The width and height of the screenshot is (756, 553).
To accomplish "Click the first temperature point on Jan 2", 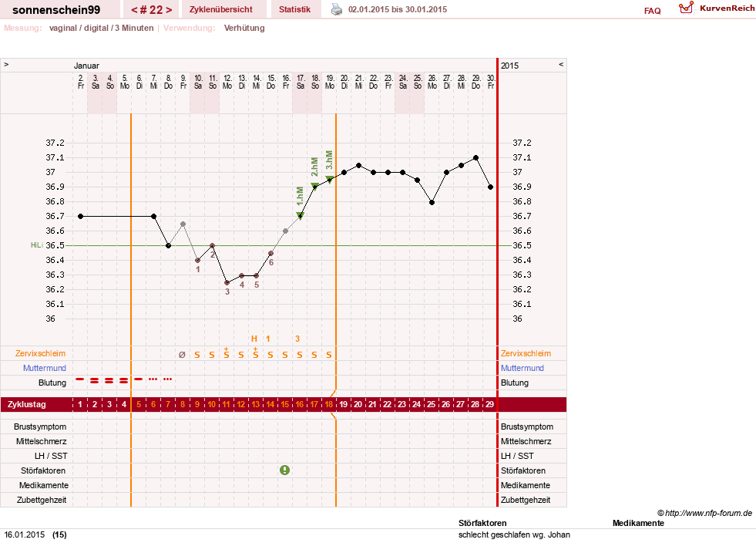I will click(80, 216).
